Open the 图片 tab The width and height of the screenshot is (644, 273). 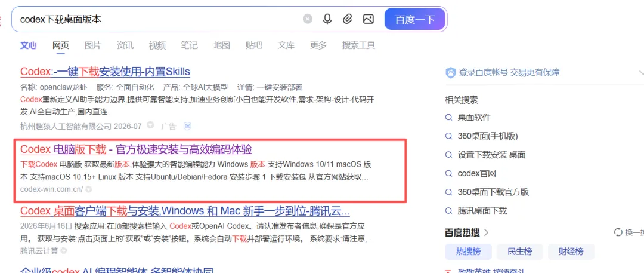click(x=93, y=45)
